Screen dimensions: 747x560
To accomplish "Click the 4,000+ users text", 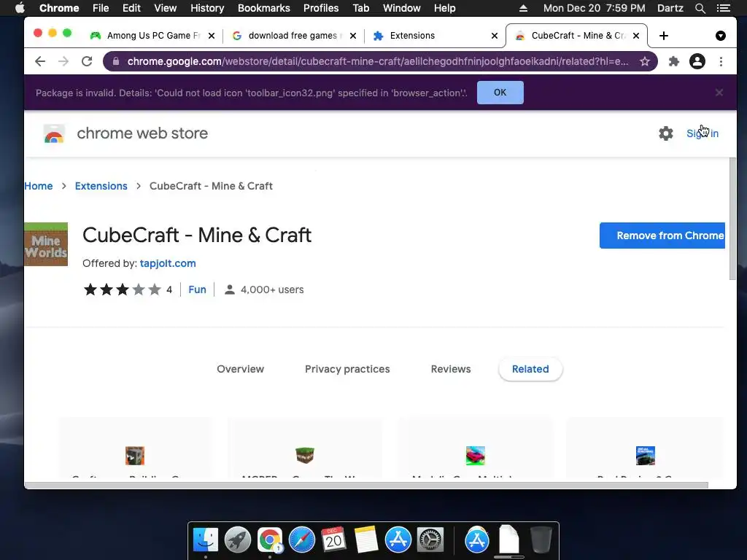I will pos(272,289).
